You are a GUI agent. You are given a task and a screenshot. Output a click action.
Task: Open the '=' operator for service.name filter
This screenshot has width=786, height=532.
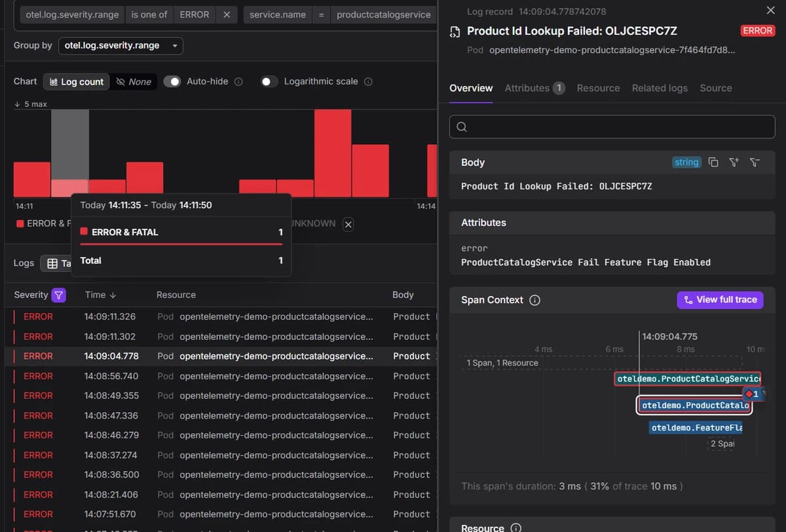point(320,14)
